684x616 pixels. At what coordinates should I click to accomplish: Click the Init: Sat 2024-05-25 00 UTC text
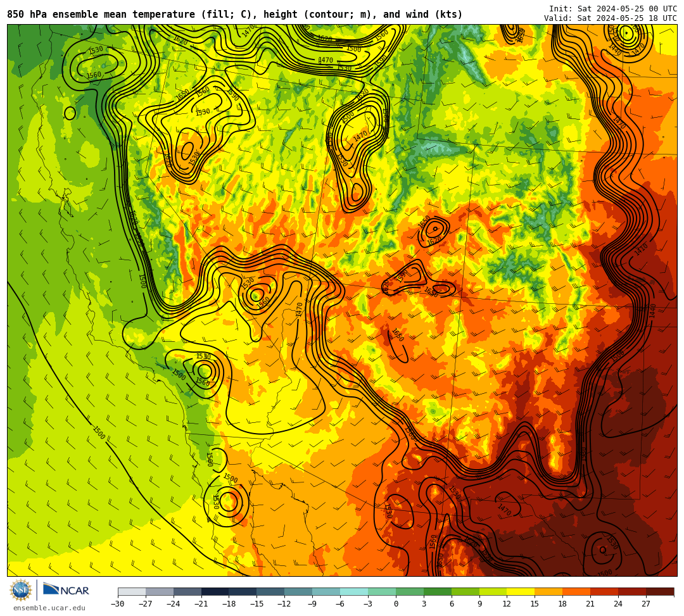[x=613, y=9]
